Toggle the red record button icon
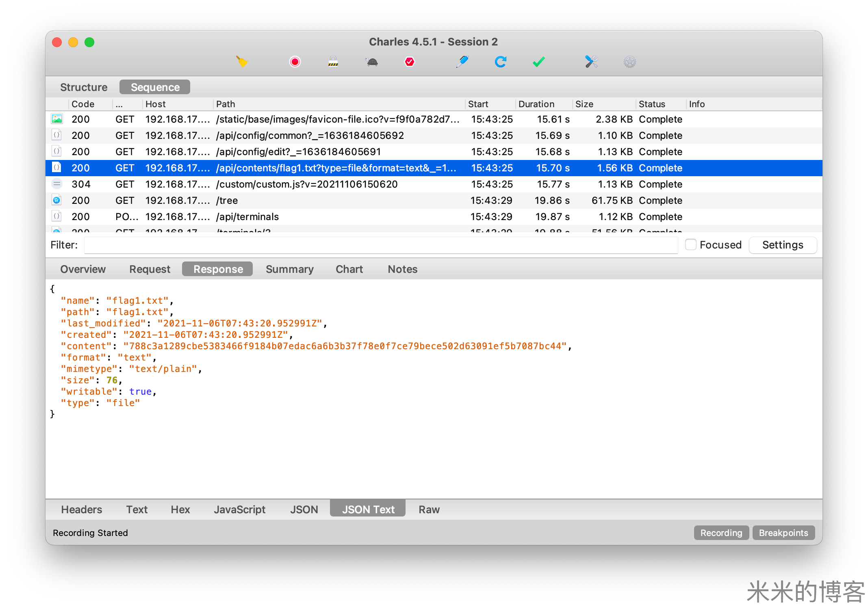Image resolution: width=868 pixels, height=605 pixels. point(295,62)
